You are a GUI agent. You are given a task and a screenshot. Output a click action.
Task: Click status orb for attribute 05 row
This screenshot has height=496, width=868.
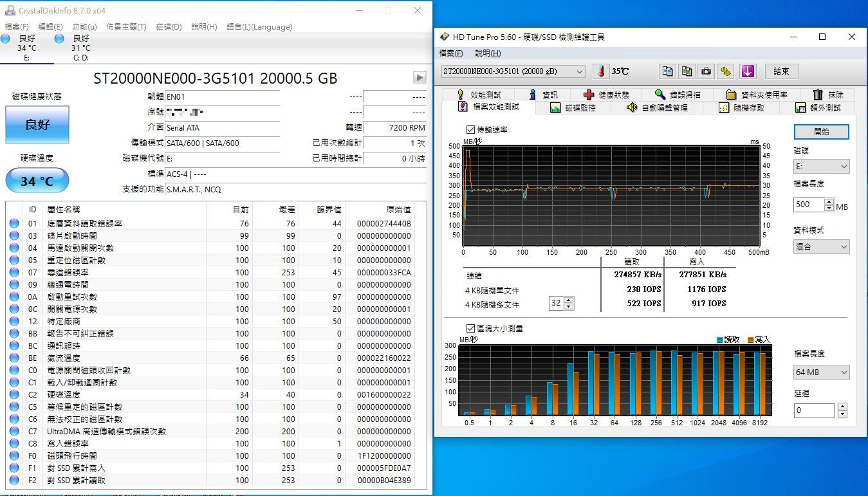(14, 260)
